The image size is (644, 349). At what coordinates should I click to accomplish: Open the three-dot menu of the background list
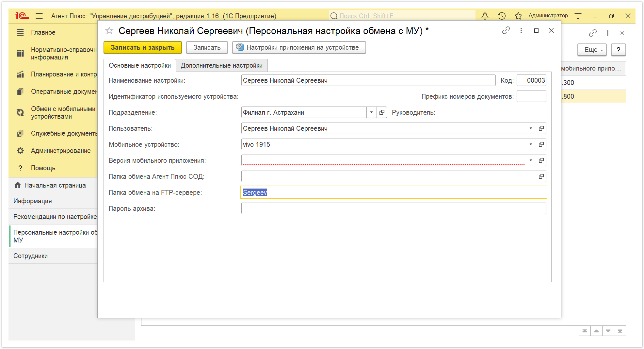pyautogui.click(x=607, y=33)
